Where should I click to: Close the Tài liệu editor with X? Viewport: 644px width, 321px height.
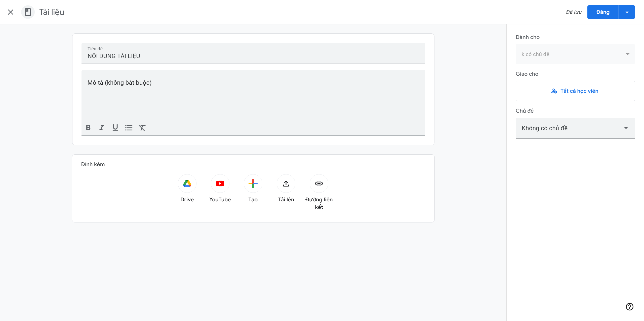pyautogui.click(x=11, y=12)
